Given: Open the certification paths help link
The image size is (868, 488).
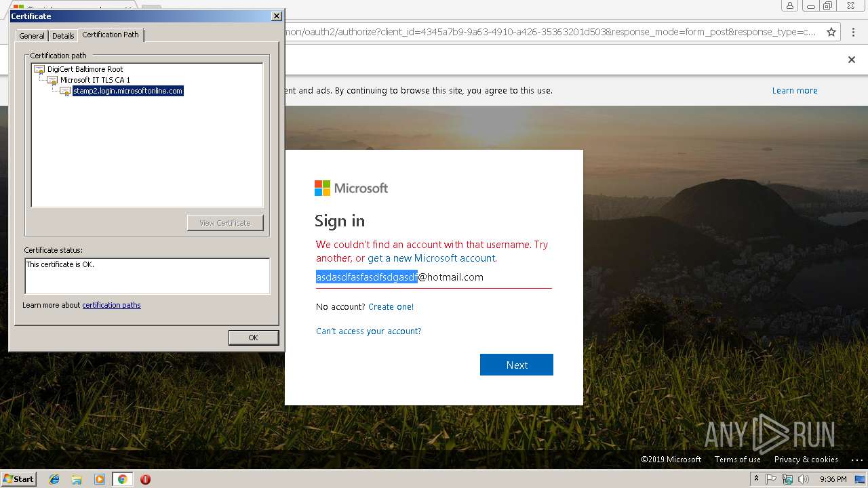Looking at the screenshot, I should coord(111,305).
